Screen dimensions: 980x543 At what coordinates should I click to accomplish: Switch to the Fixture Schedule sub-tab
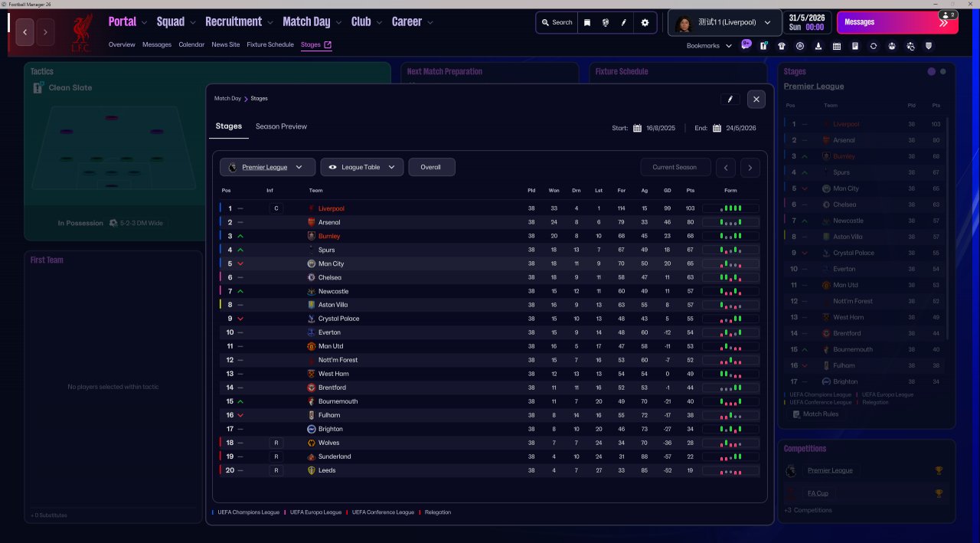[270, 44]
